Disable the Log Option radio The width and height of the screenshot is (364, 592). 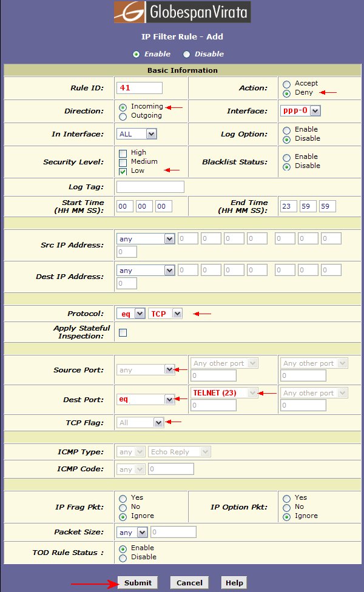coord(286,140)
